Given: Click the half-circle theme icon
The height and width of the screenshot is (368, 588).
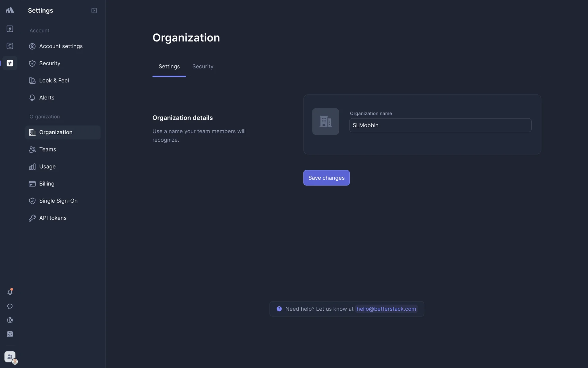Looking at the screenshot, I should click(10, 320).
